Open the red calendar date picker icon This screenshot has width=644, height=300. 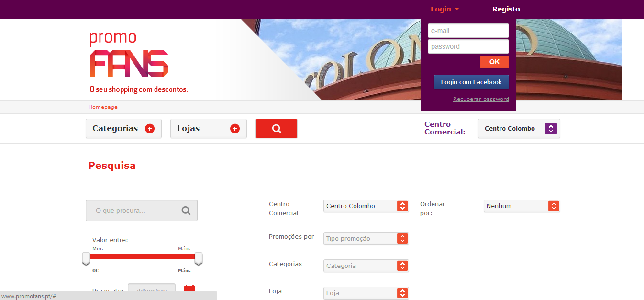189,289
